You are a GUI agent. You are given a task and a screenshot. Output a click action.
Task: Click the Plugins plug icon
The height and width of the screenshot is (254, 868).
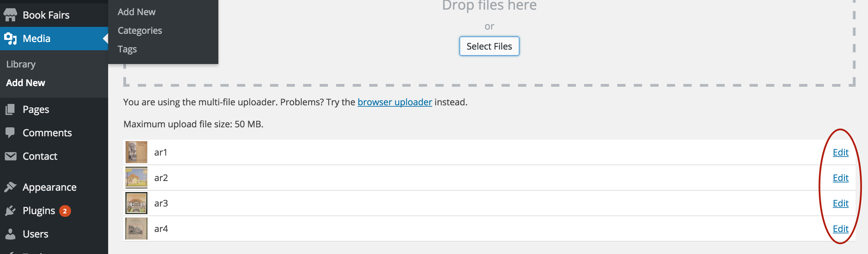click(x=10, y=210)
